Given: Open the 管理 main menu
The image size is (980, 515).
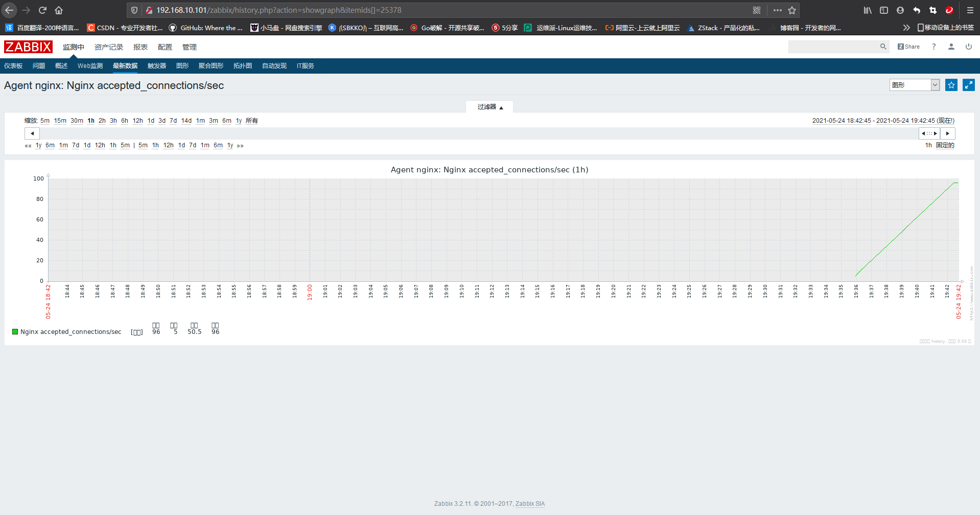Looking at the screenshot, I should coord(190,47).
